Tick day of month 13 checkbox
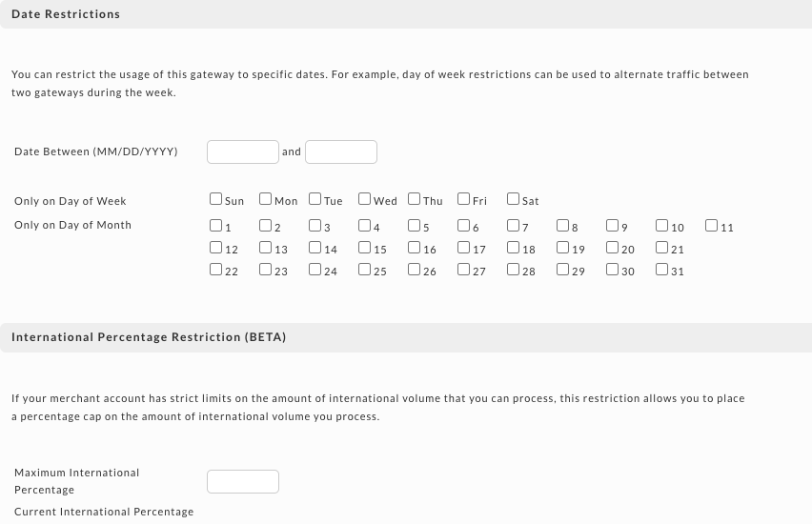Viewport: 812px width, 524px height. point(266,248)
